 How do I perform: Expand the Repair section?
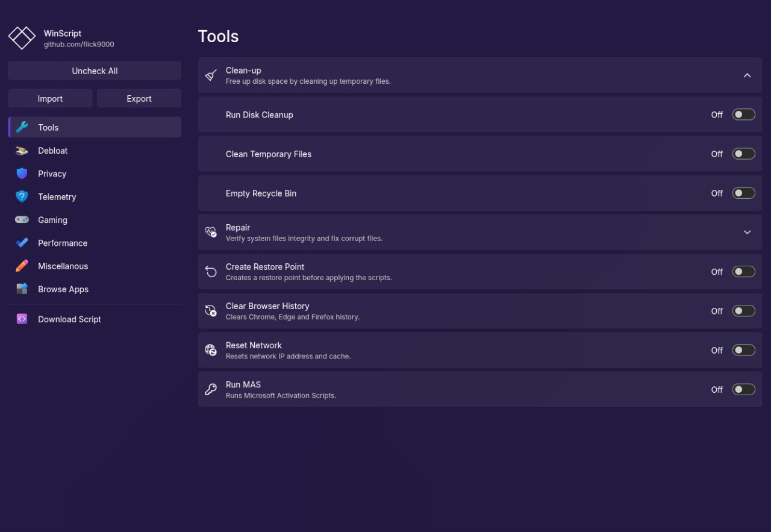tap(748, 231)
